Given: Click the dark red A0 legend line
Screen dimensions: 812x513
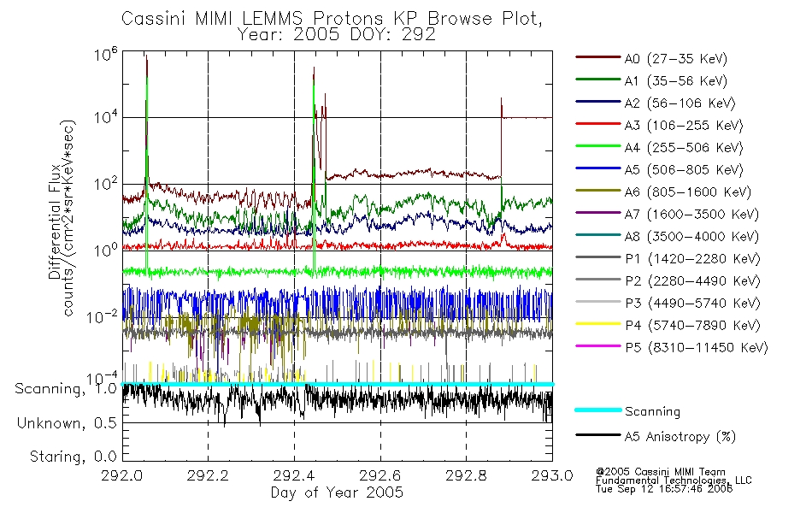Looking at the screenshot, I should click(x=597, y=57).
